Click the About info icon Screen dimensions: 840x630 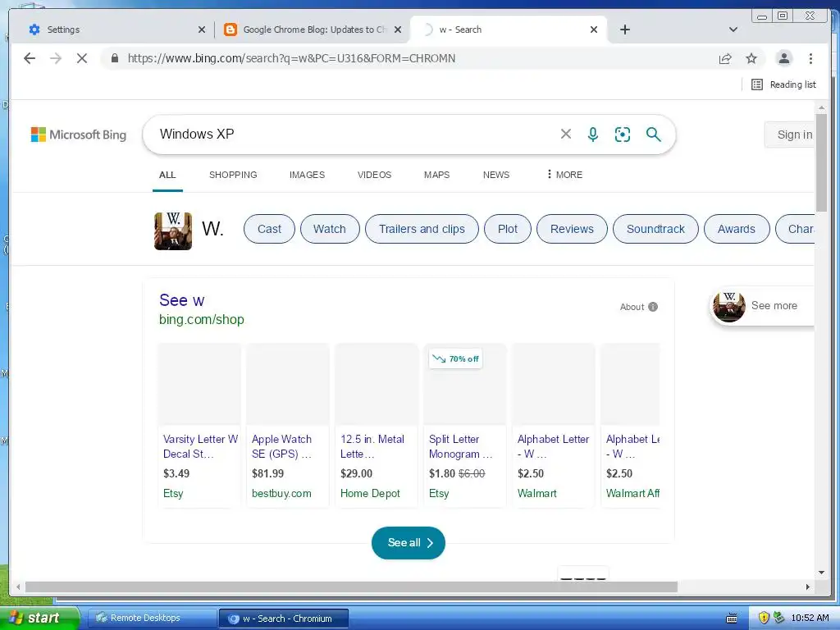pos(652,307)
